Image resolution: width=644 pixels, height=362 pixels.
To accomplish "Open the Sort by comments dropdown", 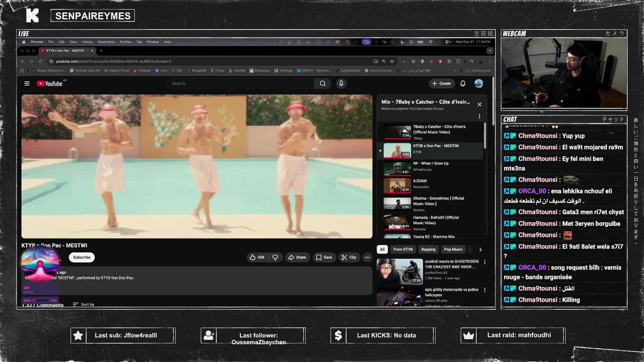I will click(84, 305).
